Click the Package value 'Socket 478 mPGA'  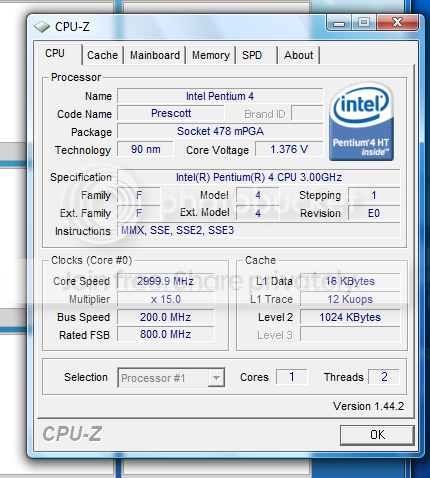click(x=220, y=131)
